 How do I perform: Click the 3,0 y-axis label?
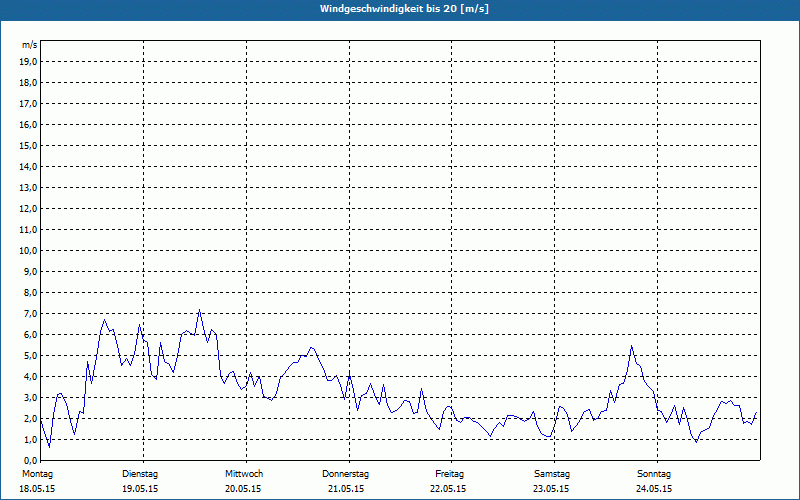tap(30, 397)
